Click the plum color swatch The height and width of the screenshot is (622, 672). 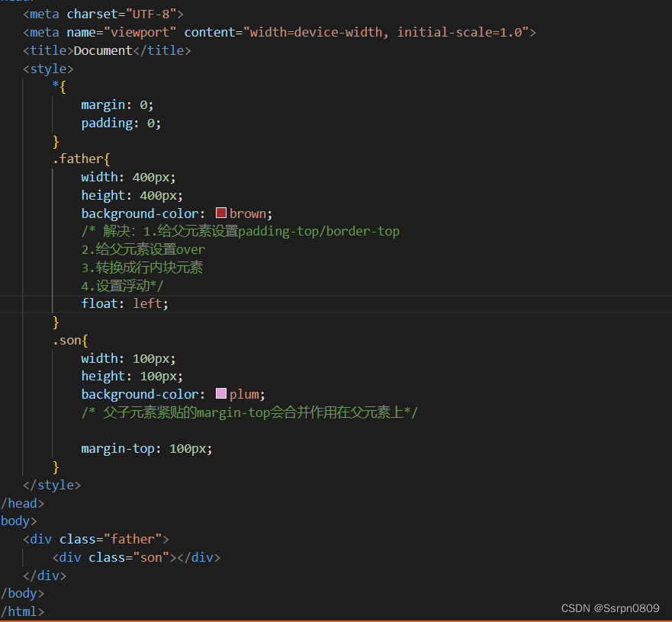point(221,393)
